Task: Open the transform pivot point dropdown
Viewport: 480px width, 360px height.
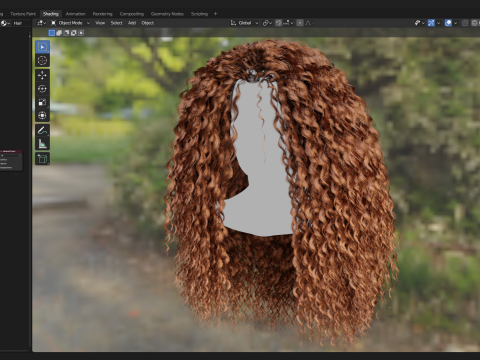Action: [267, 23]
